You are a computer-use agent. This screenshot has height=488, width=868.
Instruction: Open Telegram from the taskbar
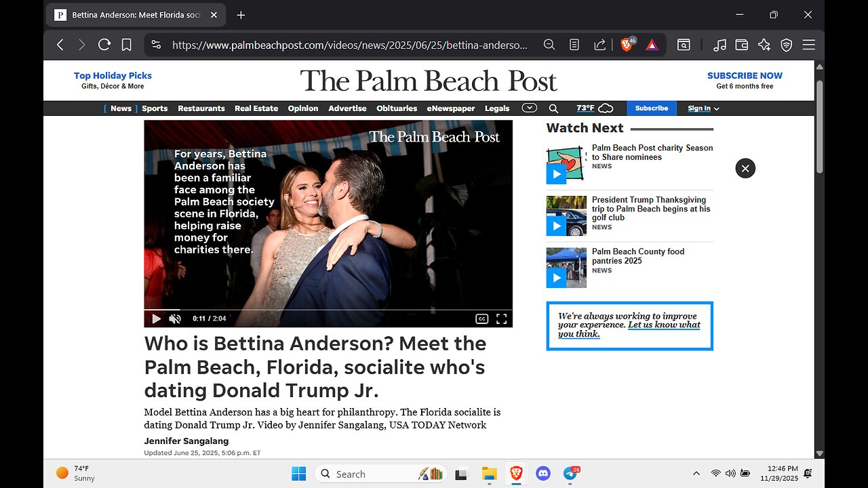(571, 474)
